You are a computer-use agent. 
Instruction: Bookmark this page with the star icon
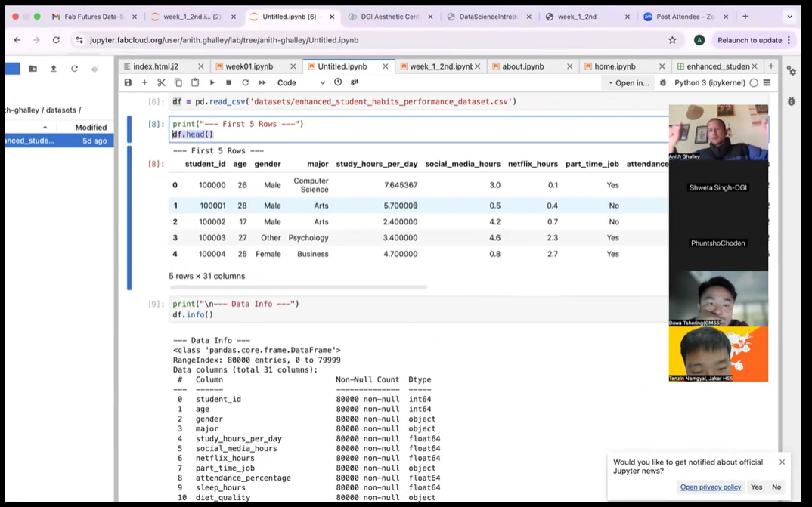(x=672, y=40)
